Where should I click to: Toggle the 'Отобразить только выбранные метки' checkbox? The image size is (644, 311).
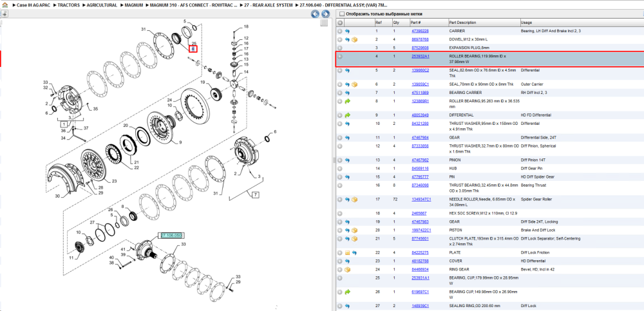pyautogui.click(x=342, y=14)
